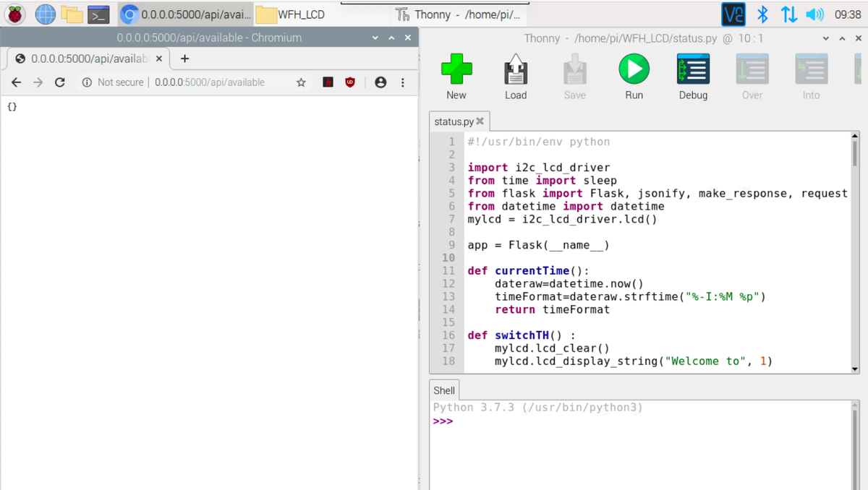This screenshot has height=490, width=868.
Task: Open the Chromium title bar chevron menu
Action: (375, 37)
